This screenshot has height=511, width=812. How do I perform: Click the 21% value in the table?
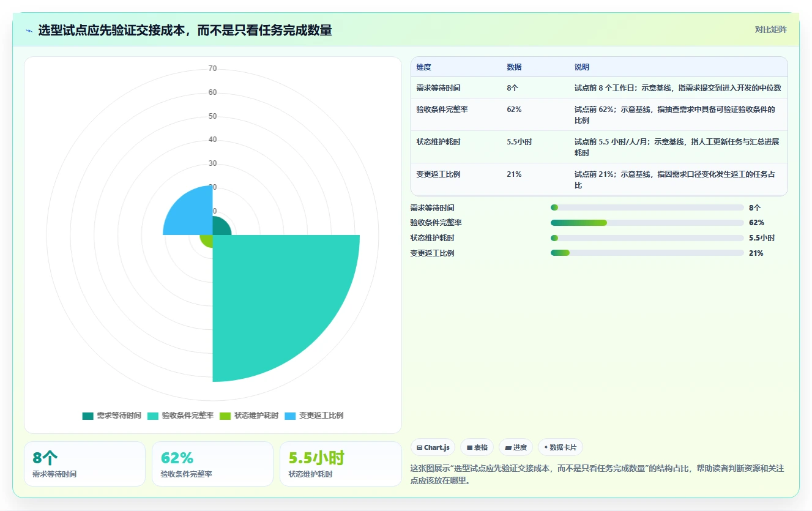(514, 174)
